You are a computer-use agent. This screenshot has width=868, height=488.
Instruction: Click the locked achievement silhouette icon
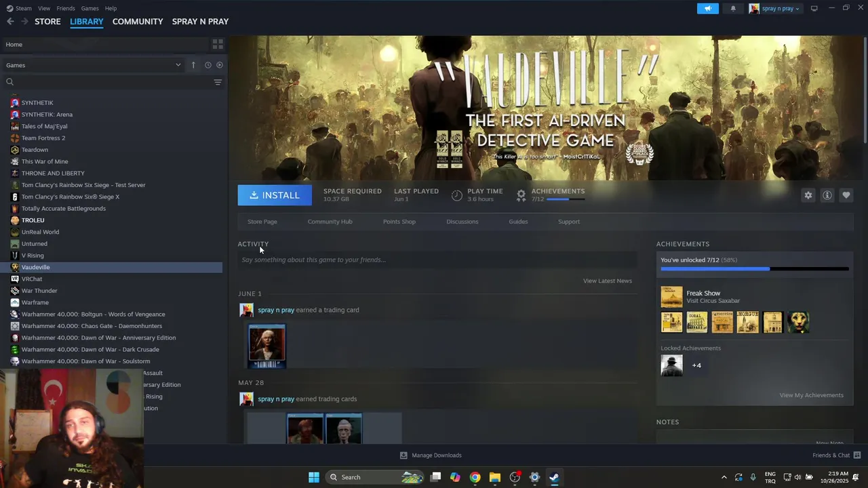pyautogui.click(x=672, y=365)
